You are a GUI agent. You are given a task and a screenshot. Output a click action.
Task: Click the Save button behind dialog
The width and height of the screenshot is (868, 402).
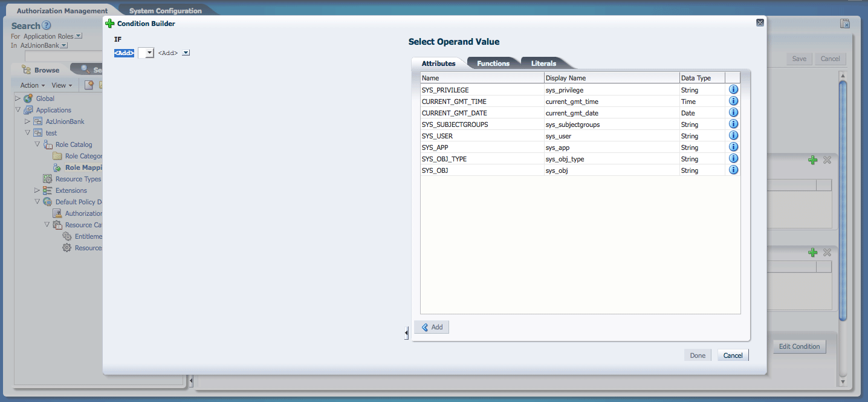799,59
